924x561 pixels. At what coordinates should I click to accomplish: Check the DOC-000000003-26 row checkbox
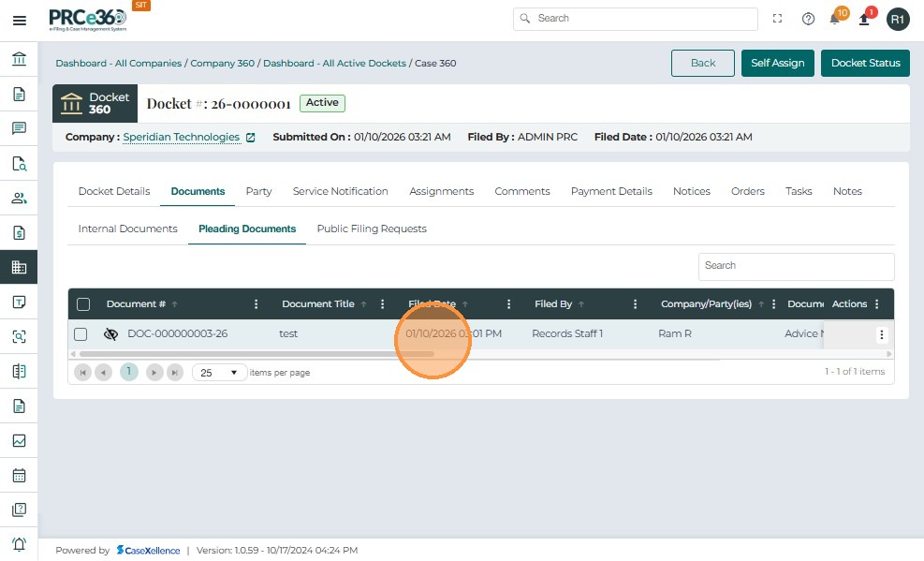coord(81,334)
